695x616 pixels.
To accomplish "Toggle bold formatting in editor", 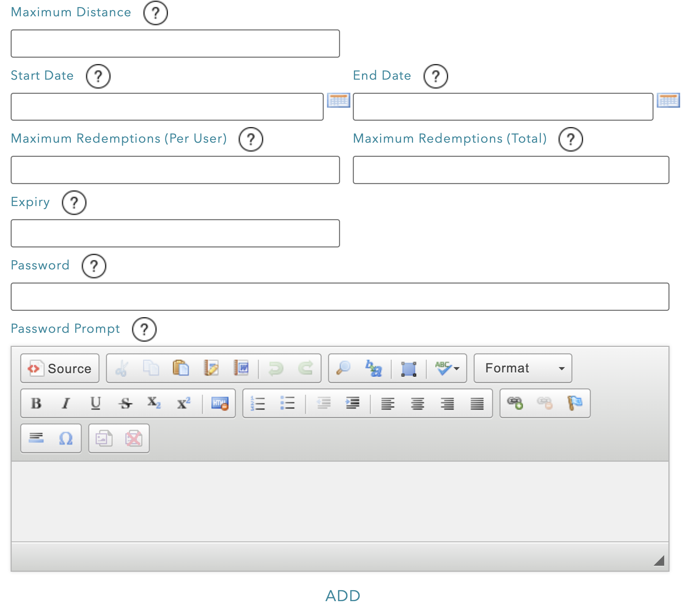I will click(x=36, y=403).
